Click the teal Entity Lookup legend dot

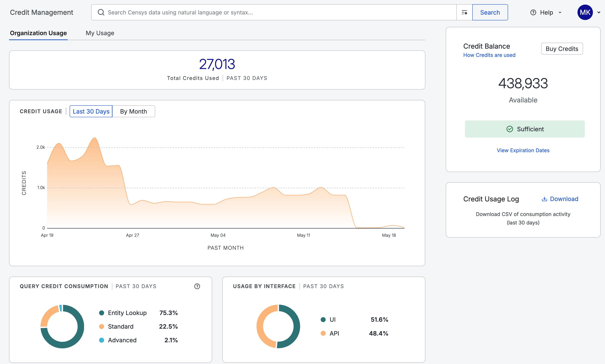click(x=102, y=313)
